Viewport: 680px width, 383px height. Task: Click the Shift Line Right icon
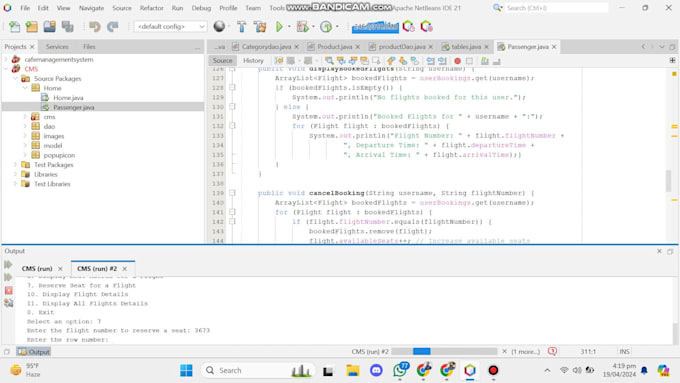tap(442, 61)
